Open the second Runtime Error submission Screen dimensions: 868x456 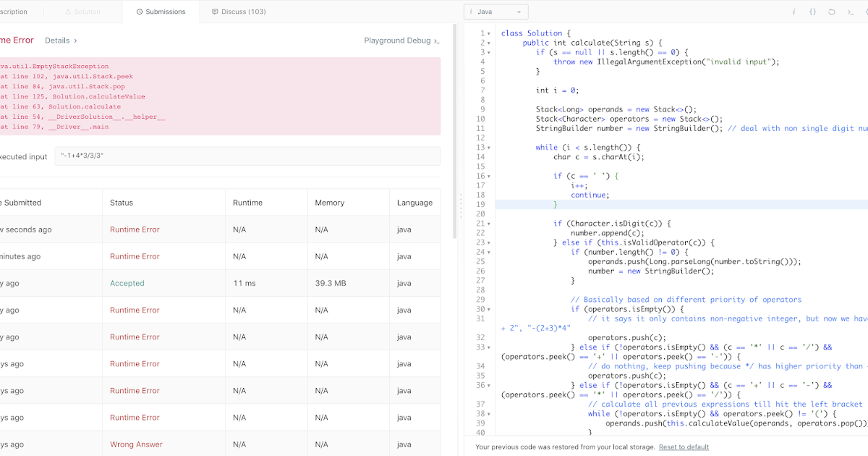[x=135, y=256]
